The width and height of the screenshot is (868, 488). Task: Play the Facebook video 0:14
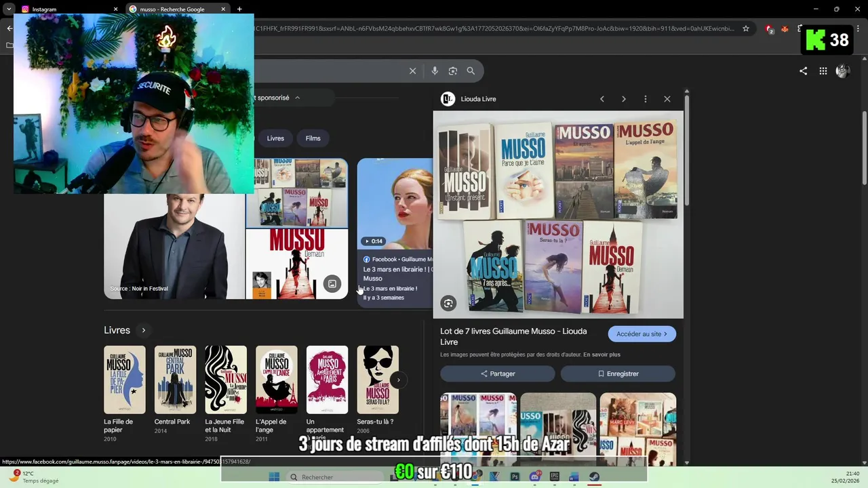click(374, 241)
